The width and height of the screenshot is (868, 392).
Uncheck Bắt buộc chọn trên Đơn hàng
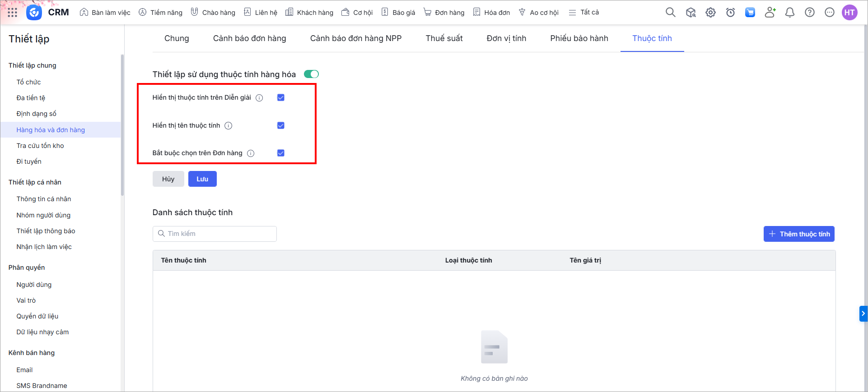280,153
